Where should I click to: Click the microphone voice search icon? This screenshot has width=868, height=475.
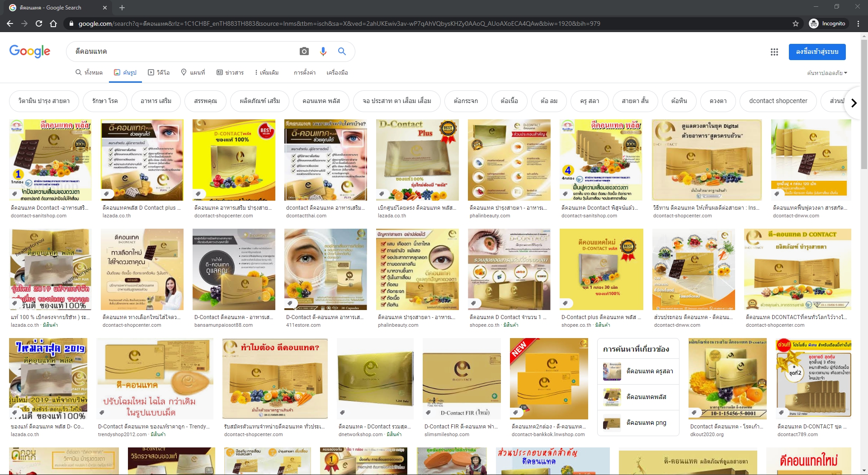coord(323,52)
